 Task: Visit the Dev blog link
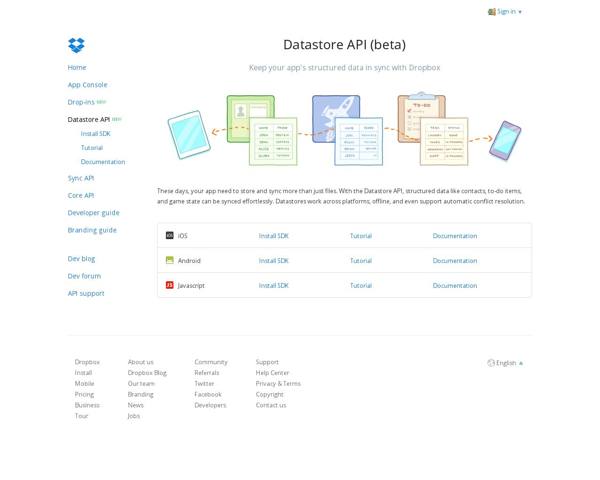pyautogui.click(x=81, y=259)
